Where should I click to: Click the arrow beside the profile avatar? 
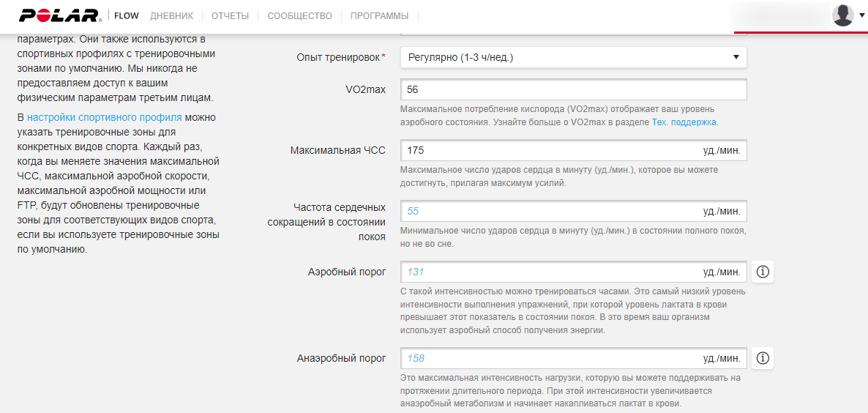[x=861, y=15]
